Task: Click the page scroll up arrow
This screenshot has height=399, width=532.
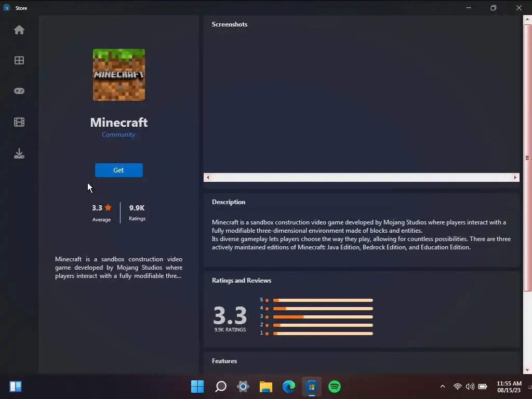Action: click(x=527, y=19)
